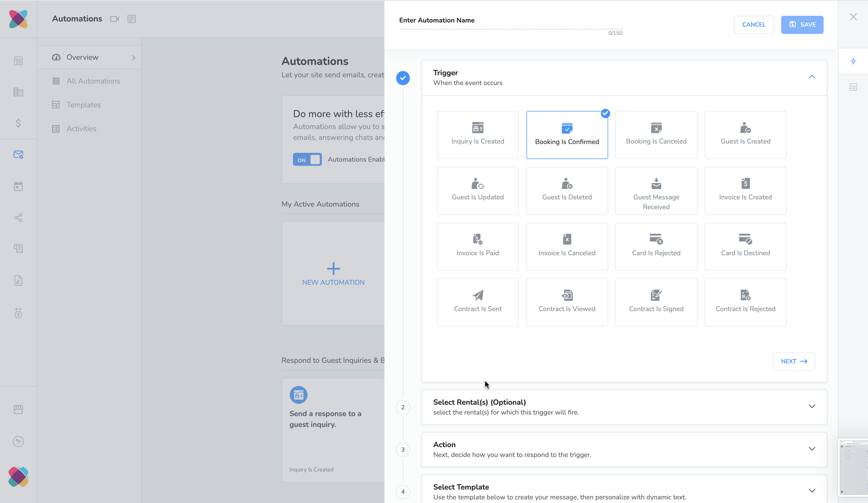Open the All Automations menu item
Viewport: 868px width, 503px height.
click(93, 81)
